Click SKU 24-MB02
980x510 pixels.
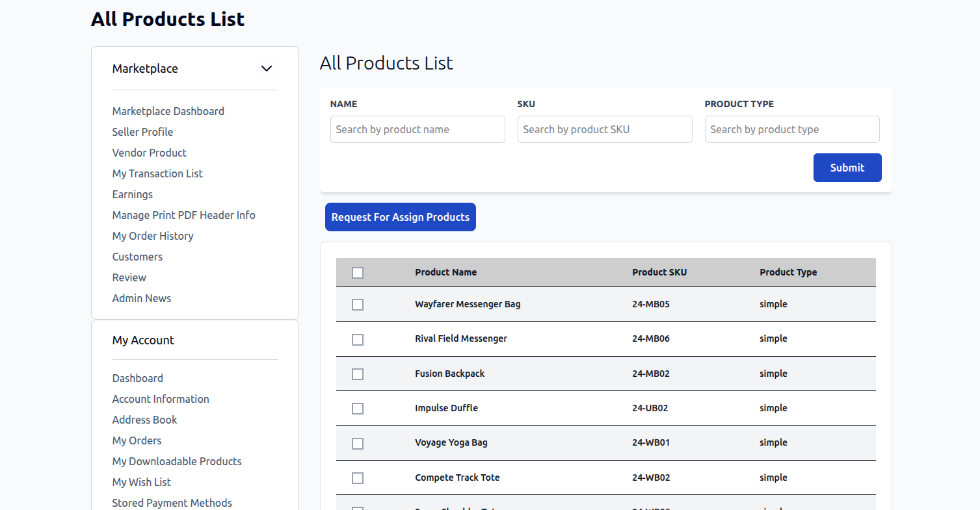pos(651,374)
